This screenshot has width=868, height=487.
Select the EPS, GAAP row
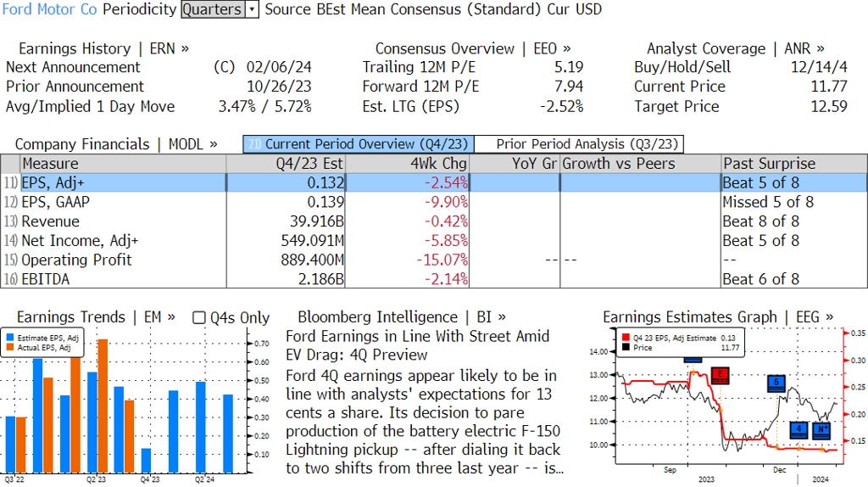[x=434, y=202]
